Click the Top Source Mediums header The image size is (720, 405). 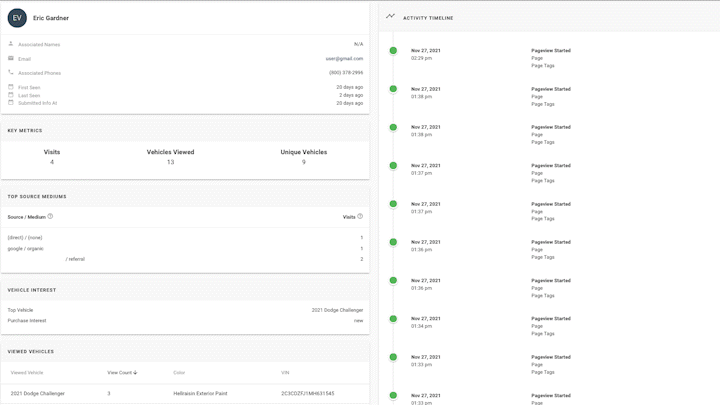pos(37,197)
